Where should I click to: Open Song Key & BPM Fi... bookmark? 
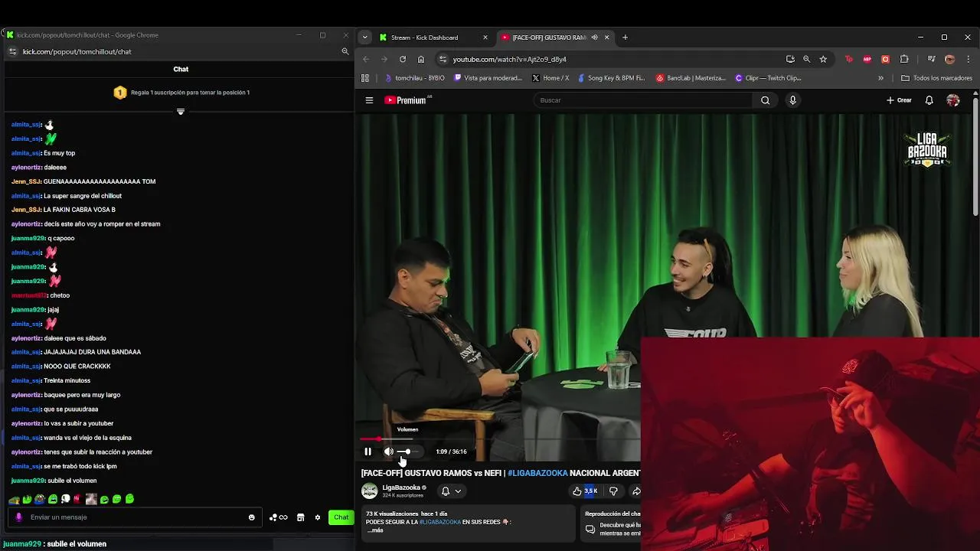[611, 78]
